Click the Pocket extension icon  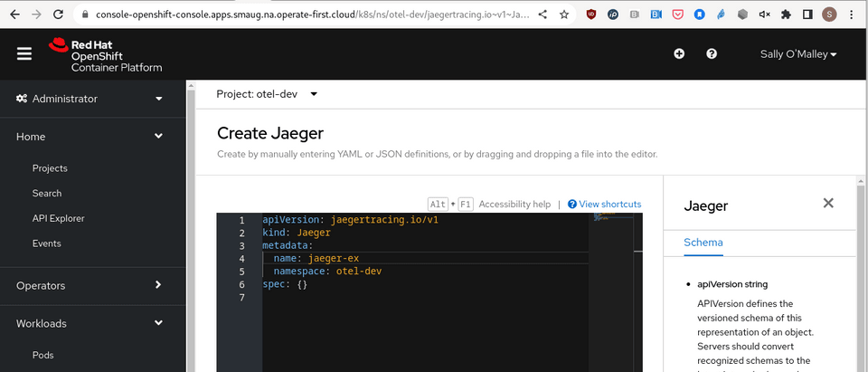(x=677, y=14)
